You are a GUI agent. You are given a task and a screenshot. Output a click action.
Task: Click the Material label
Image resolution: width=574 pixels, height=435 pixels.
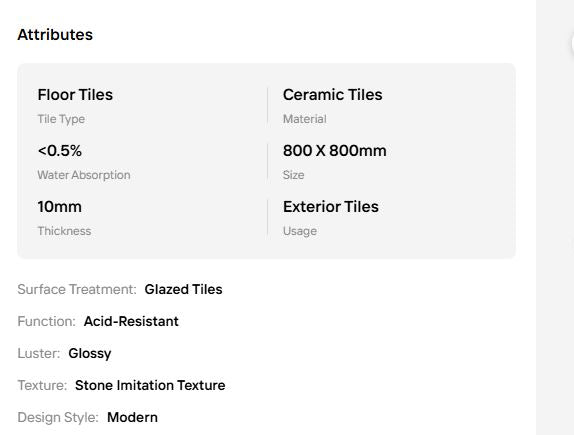(x=305, y=119)
